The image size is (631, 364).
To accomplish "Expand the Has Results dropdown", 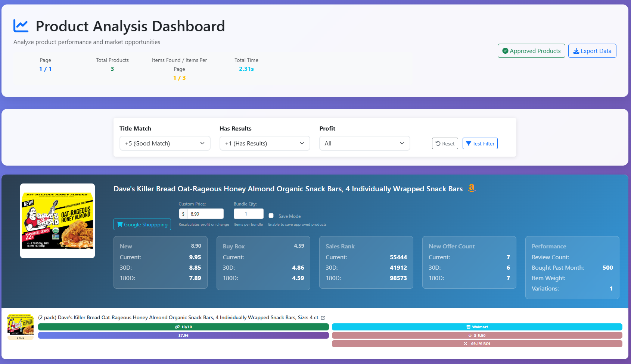I will (264, 143).
